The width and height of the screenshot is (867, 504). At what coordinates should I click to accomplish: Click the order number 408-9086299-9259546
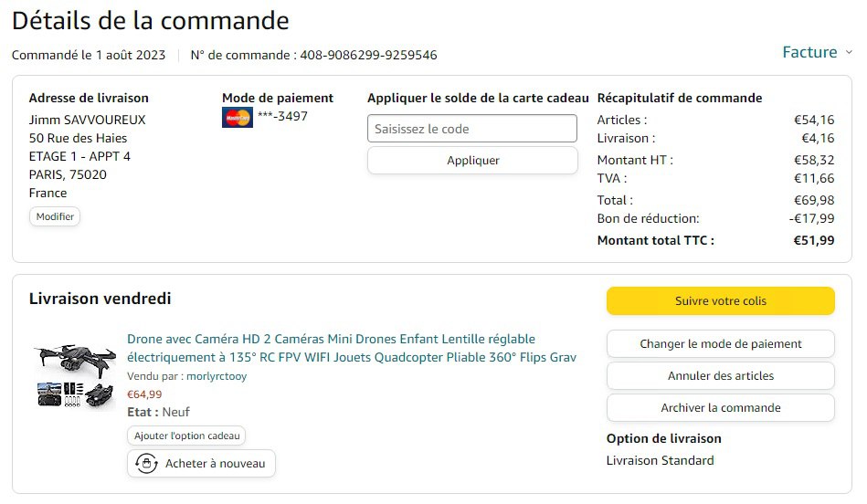367,55
